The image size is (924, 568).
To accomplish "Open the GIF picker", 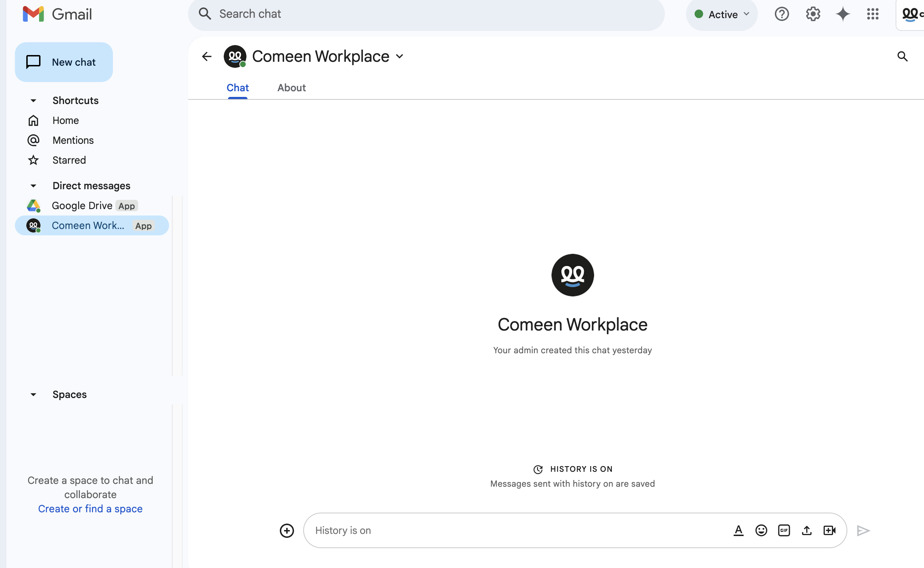I will pos(784,530).
